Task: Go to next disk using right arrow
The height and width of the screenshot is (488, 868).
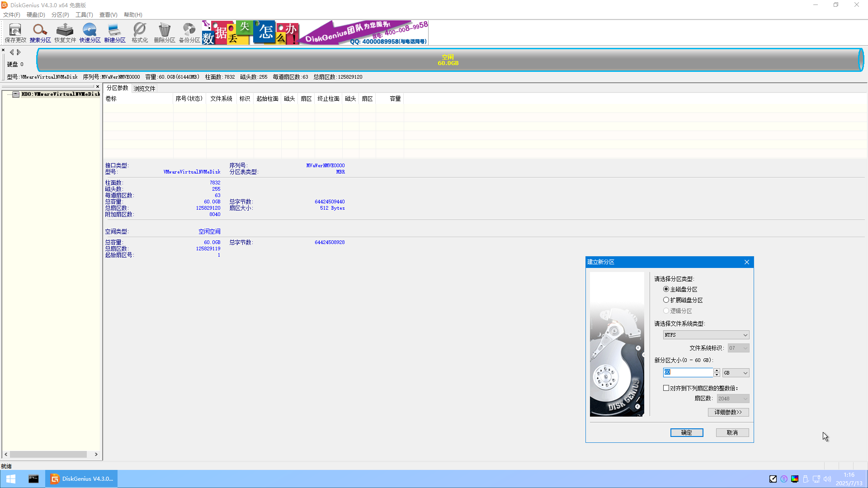Action: (x=19, y=52)
